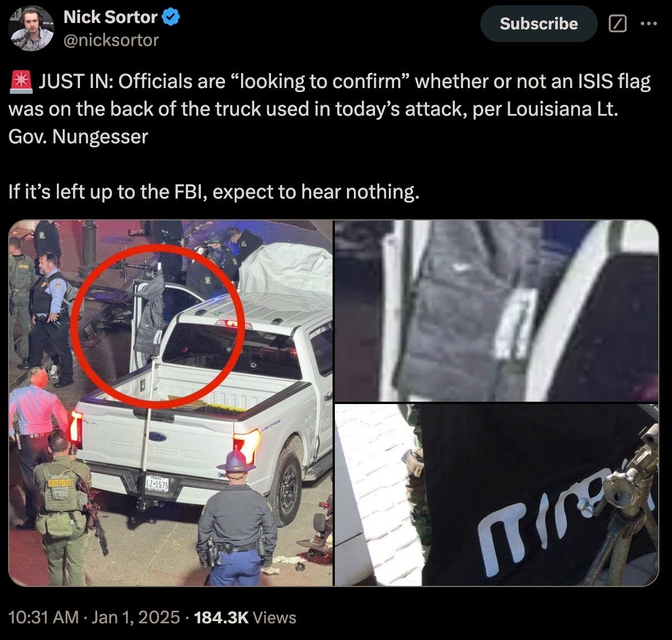The image size is (672, 640).
Task: Visit the @nicksortor handle link
Action: point(111,40)
